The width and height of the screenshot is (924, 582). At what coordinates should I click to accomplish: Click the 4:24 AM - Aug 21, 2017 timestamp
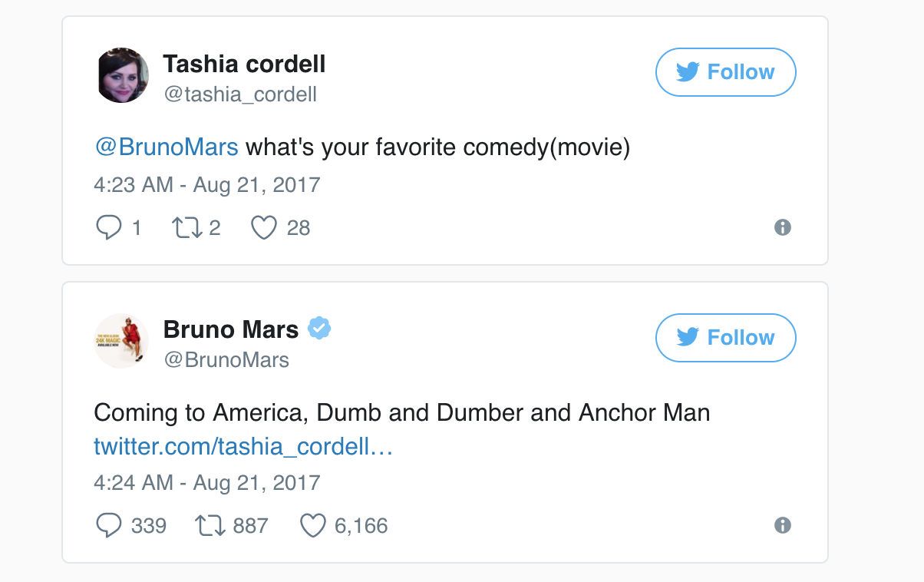(206, 482)
